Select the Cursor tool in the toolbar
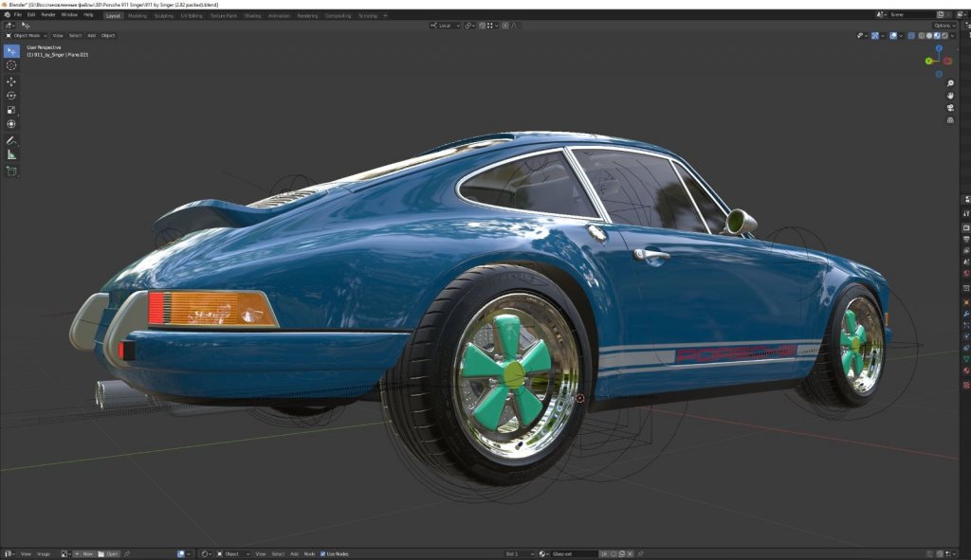The height and width of the screenshot is (560, 971). coord(11,65)
